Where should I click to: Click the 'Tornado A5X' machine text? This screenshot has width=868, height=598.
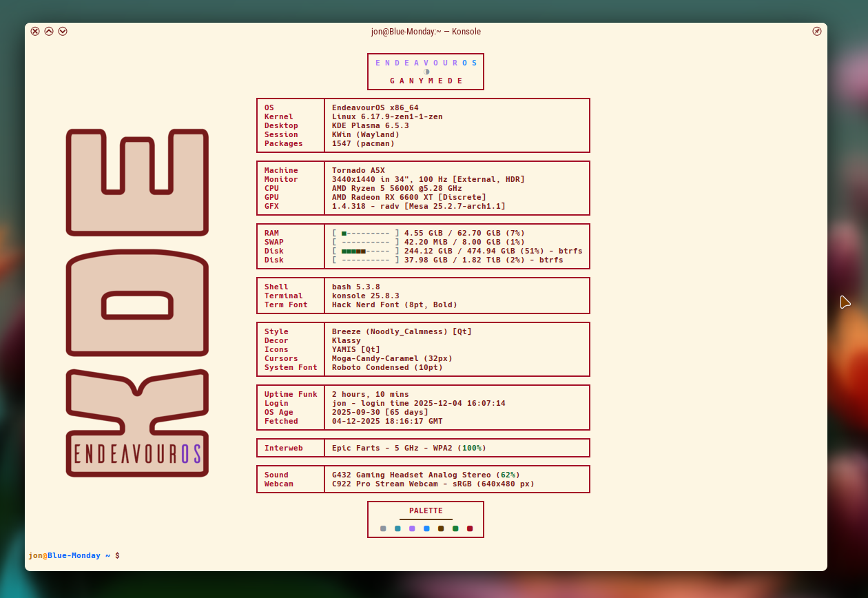pyautogui.click(x=358, y=171)
